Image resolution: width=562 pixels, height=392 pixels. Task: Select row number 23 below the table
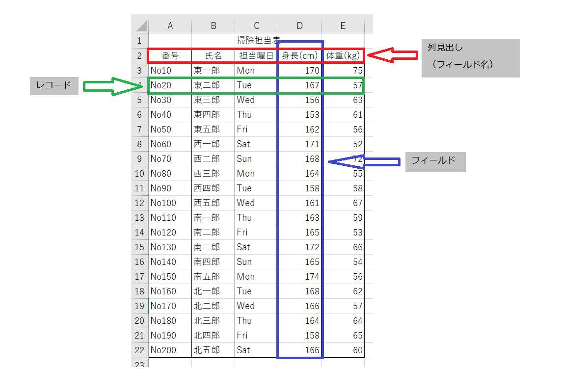(x=140, y=365)
